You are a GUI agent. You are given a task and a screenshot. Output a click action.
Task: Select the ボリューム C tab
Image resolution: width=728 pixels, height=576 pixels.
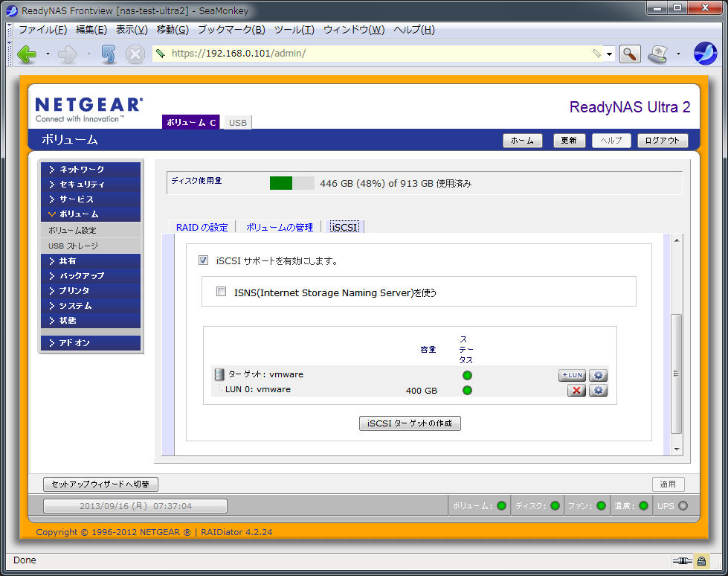[x=191, y=122]
